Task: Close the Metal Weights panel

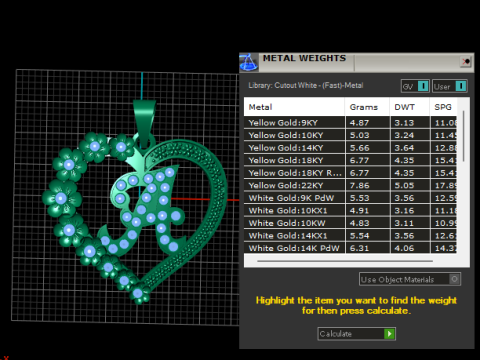Action: (x=466, y=62)
